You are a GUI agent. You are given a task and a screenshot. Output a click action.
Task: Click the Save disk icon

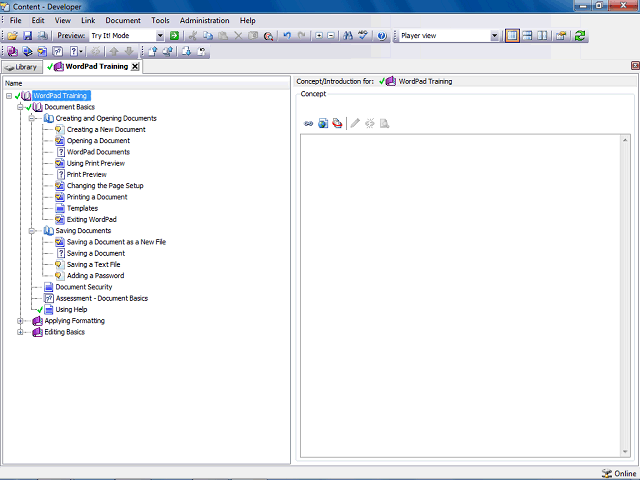pyautogui.click(x=27, y=36)
